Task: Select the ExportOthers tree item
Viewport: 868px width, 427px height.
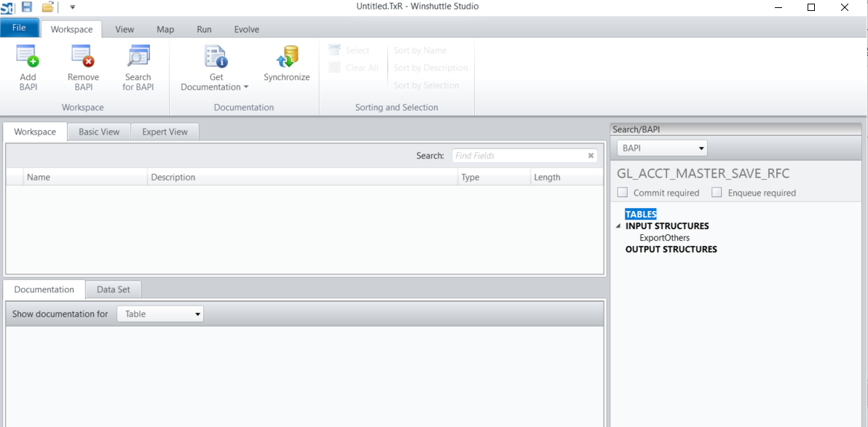Action: click(665, 238)
